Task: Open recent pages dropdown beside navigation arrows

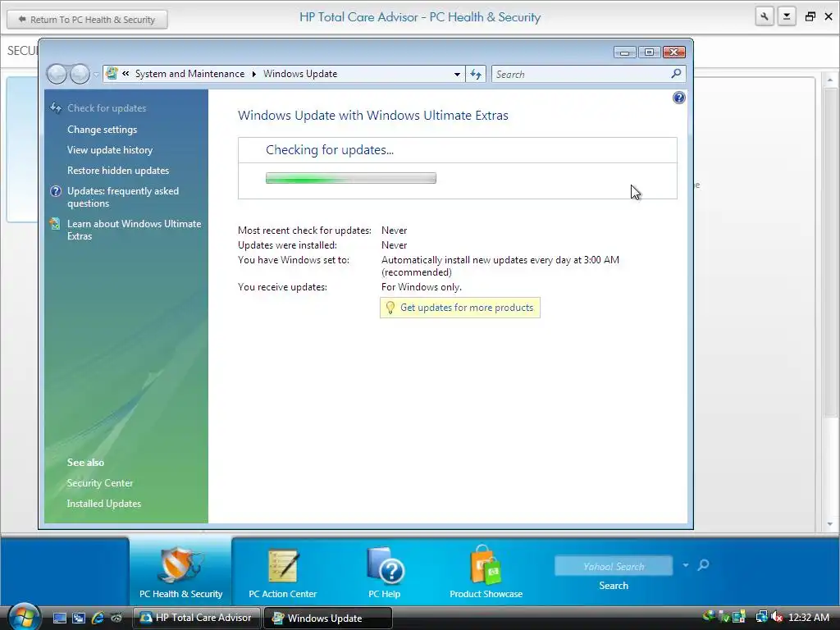Action: 96,75
